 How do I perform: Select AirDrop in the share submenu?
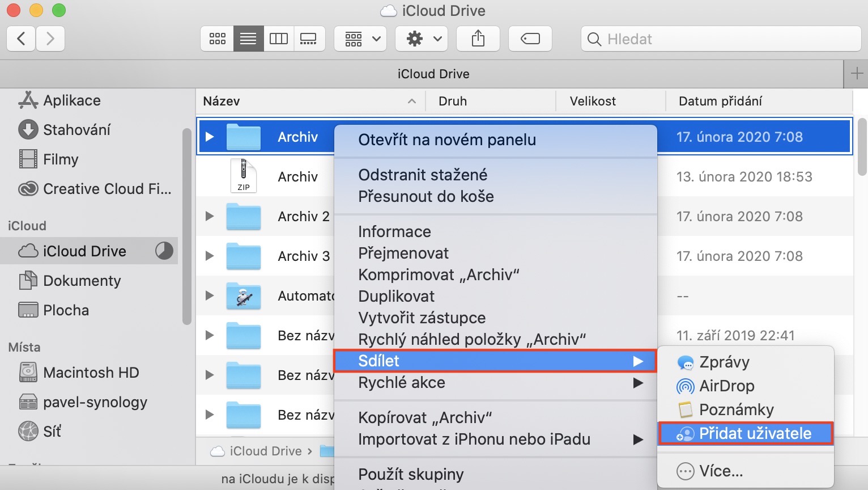(x=726, y=386)
